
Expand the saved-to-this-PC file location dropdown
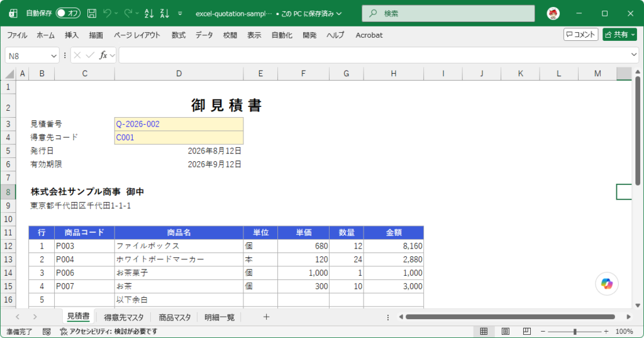(x=339, y=14)
